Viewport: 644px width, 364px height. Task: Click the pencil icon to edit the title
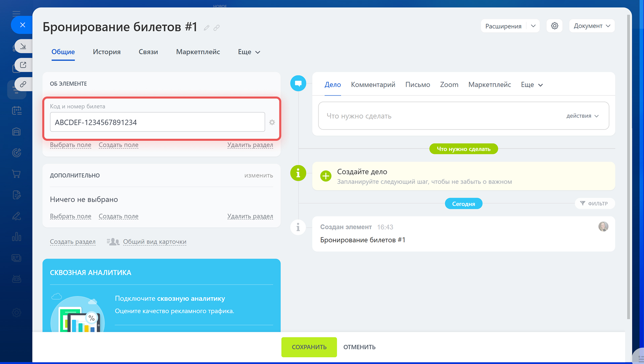click(x=207, y=28)
